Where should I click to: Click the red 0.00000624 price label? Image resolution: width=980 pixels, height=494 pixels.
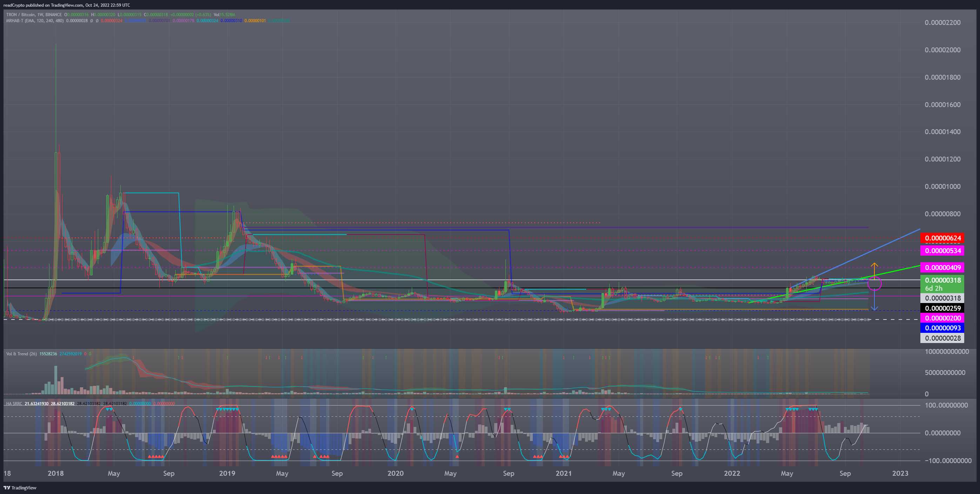[942, 238]
